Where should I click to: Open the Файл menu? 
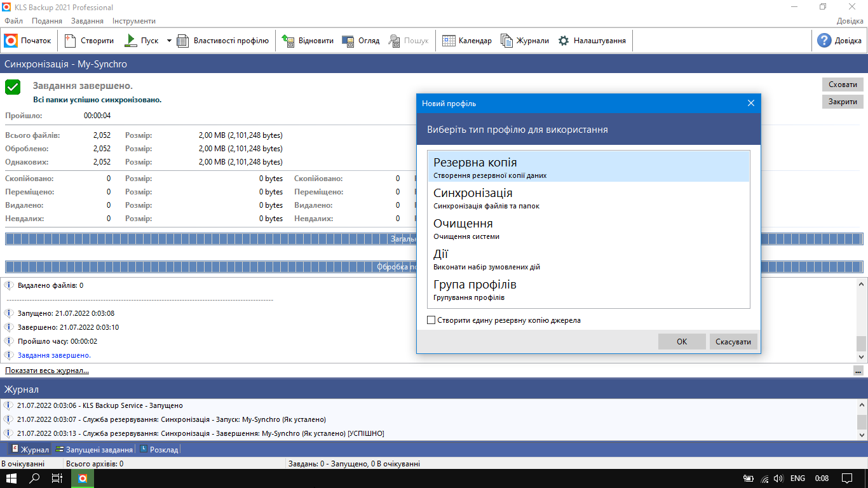tap(13, 21)
